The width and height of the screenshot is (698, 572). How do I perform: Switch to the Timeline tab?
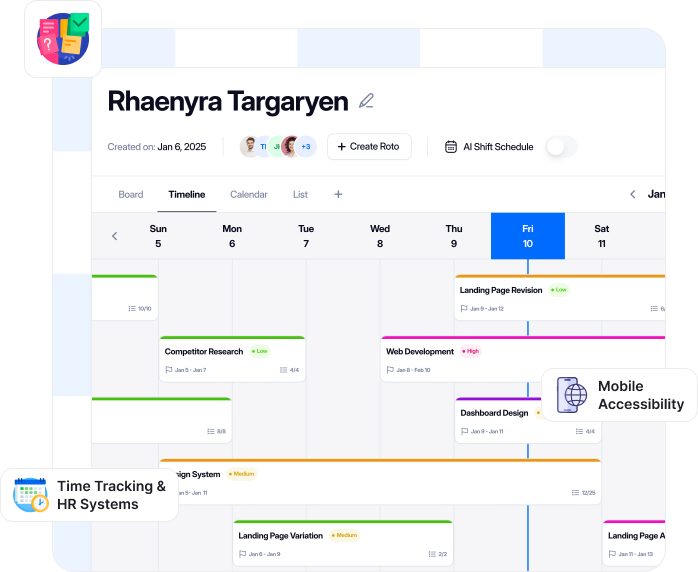[x=187, y=195]
